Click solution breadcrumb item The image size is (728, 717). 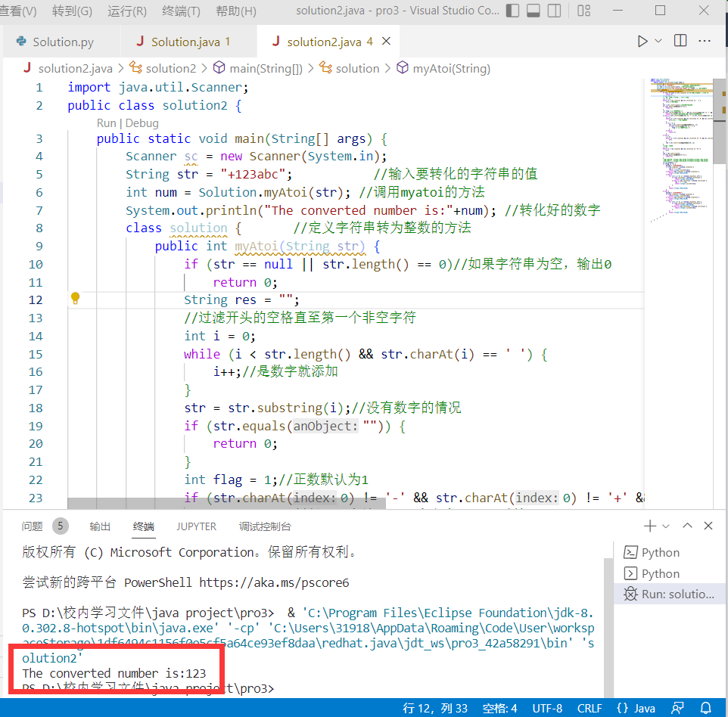[x=349, y=69]
